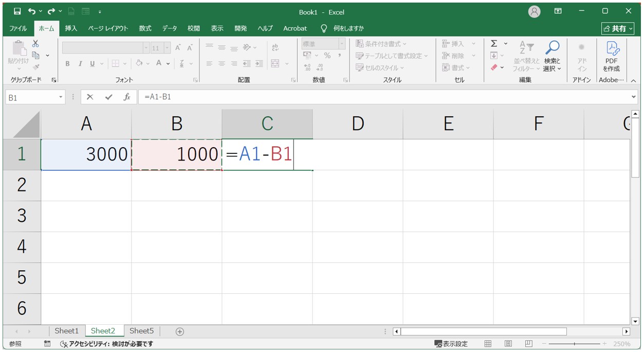Click the row 4 header
Viewport: 644px width, 352px height.
click(x=22, y=247)
